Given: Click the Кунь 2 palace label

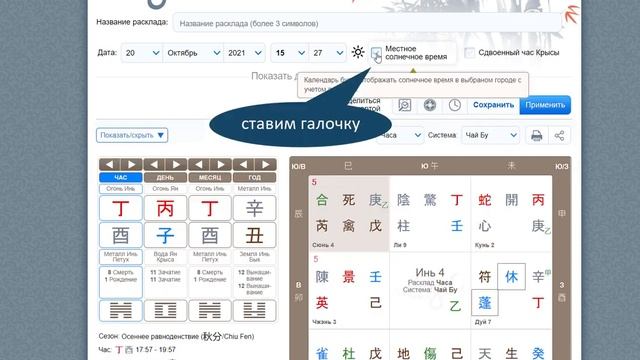Looking at the screenshot, I should 484,245.
